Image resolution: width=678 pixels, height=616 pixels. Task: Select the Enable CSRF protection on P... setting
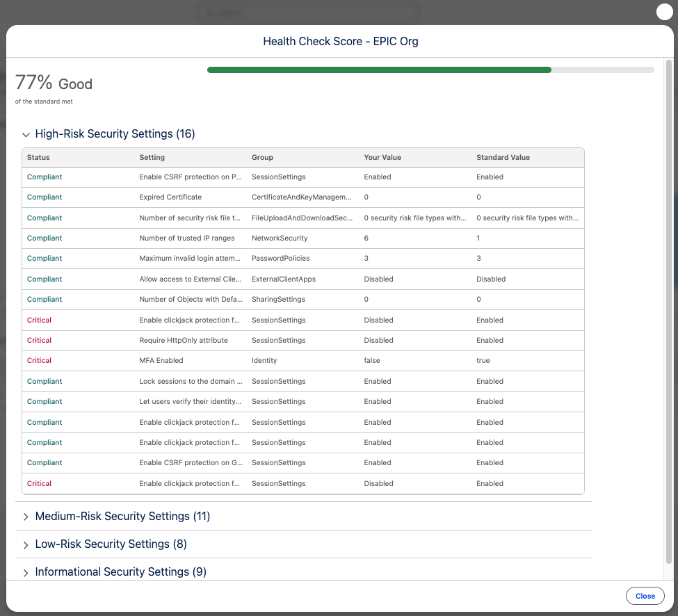coord(191,177)
